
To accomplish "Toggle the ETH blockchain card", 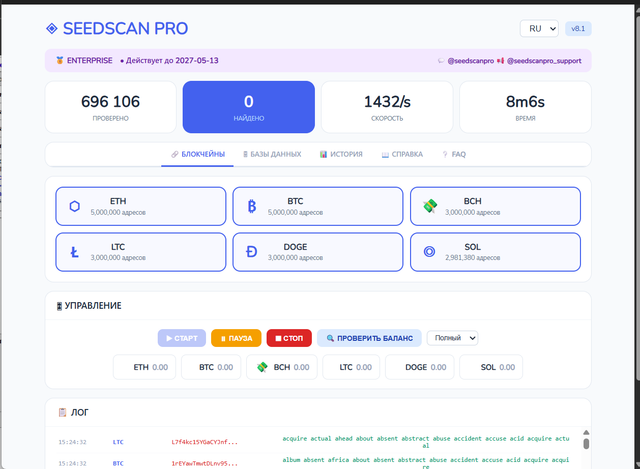I will tap(141, 206).
